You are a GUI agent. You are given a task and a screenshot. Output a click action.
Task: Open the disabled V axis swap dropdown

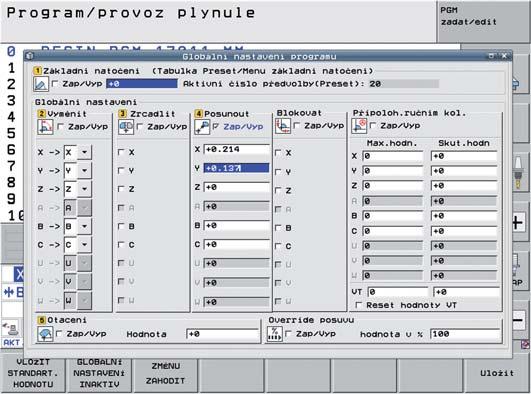[x=84, y=282]
